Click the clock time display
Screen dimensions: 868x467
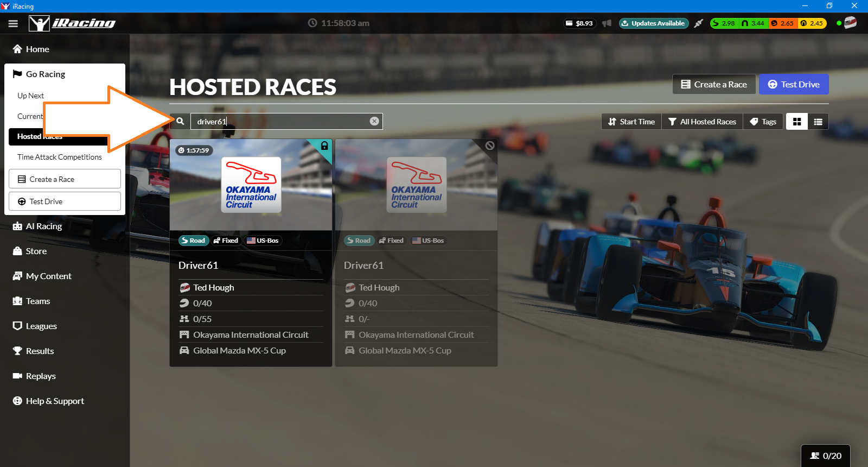pyautogui.click(x=339, y=23)
